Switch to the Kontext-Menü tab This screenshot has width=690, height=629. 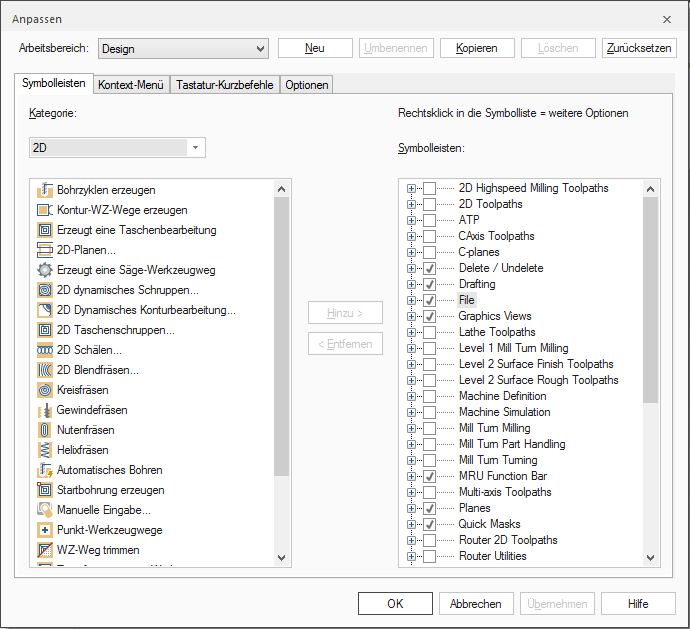click(x=130, y=85)
